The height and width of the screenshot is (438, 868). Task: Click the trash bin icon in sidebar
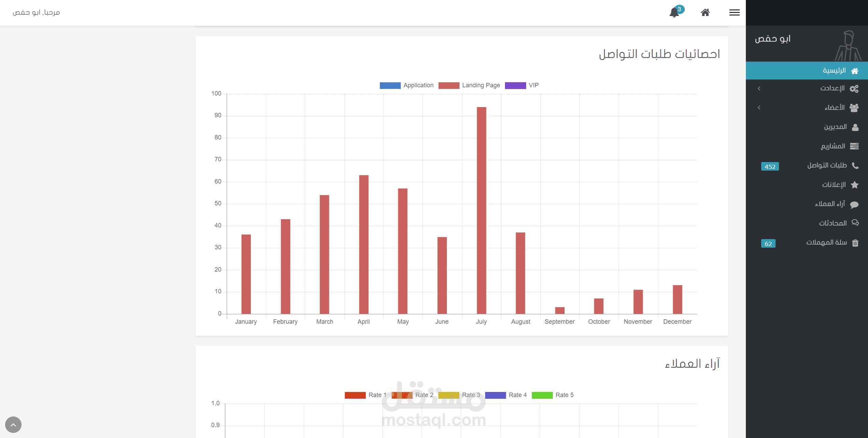pyautogui.click(x=855, y=243)
